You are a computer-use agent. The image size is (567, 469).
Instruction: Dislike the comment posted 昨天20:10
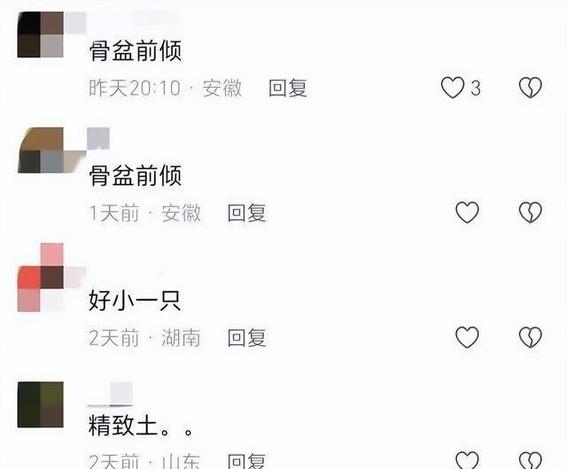(530, 88)
